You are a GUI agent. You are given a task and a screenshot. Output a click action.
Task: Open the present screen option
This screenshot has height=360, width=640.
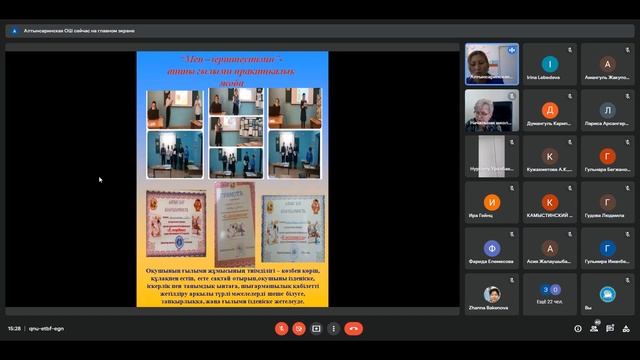(x=316, y=329)
